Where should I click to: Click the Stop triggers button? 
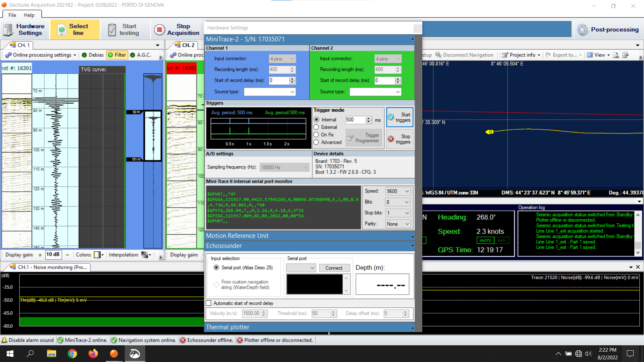point(399,139)
